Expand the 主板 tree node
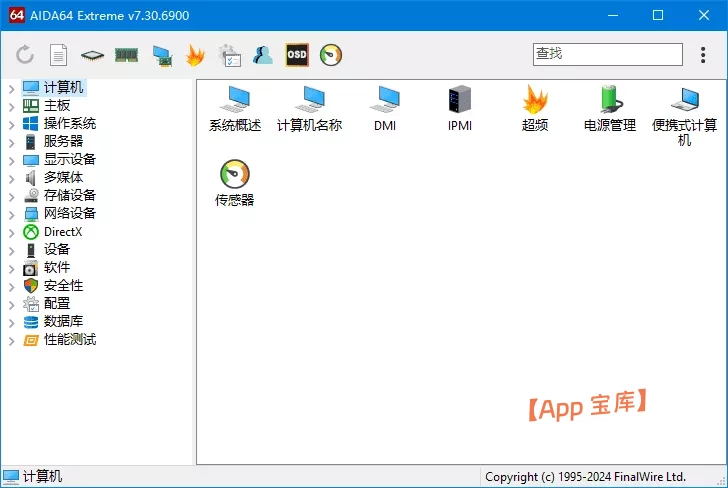 point(12,106)
